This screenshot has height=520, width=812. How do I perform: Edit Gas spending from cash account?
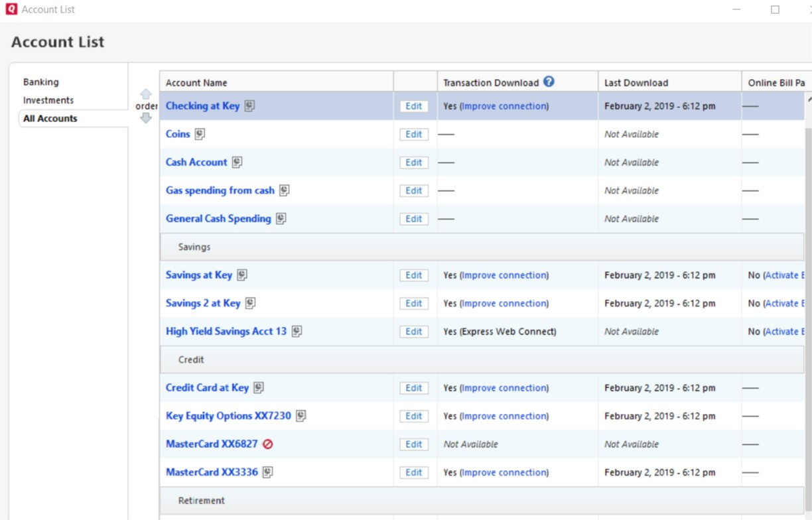pos(414,190)
